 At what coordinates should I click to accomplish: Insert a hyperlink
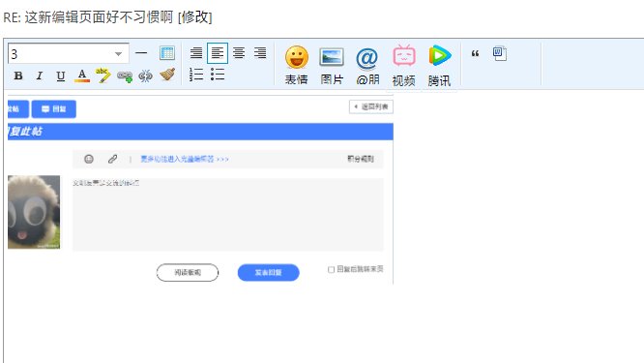coord(125,76)
